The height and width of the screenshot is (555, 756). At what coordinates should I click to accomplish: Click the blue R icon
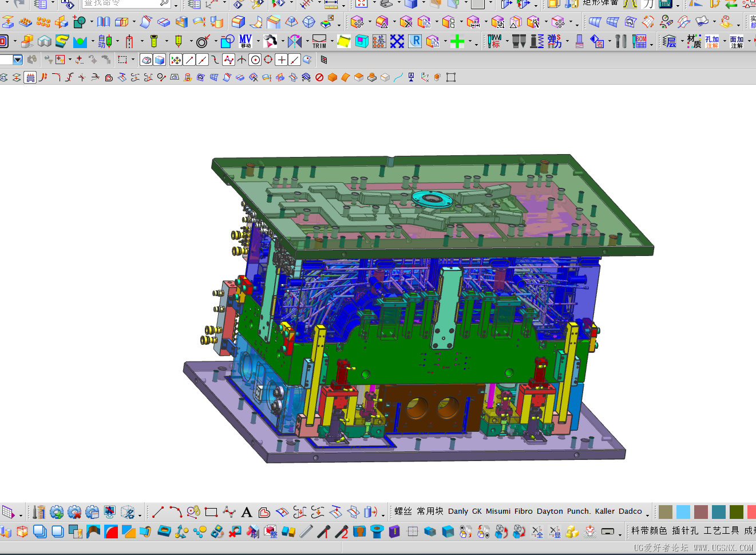[x=415, y=41]
